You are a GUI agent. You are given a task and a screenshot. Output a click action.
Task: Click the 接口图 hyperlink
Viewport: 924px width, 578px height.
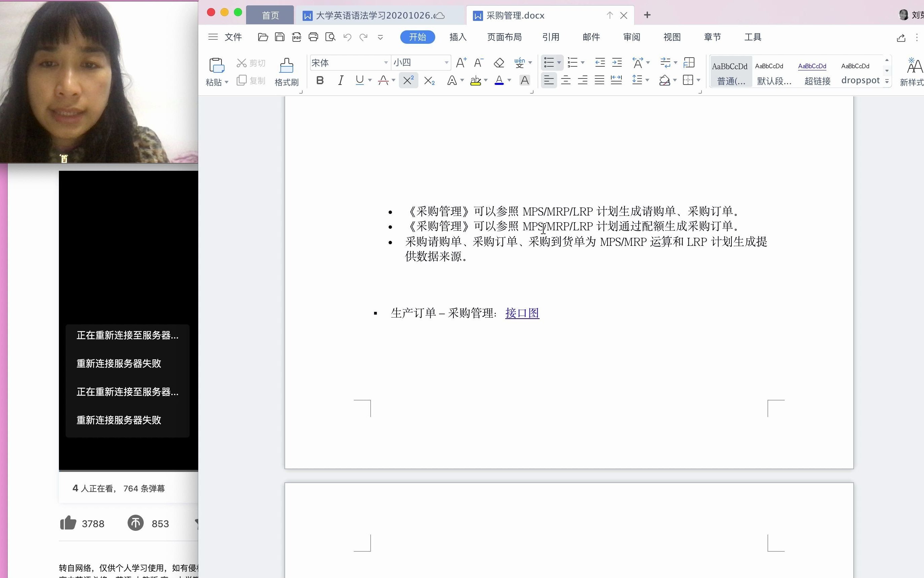[x=522, y=313]
